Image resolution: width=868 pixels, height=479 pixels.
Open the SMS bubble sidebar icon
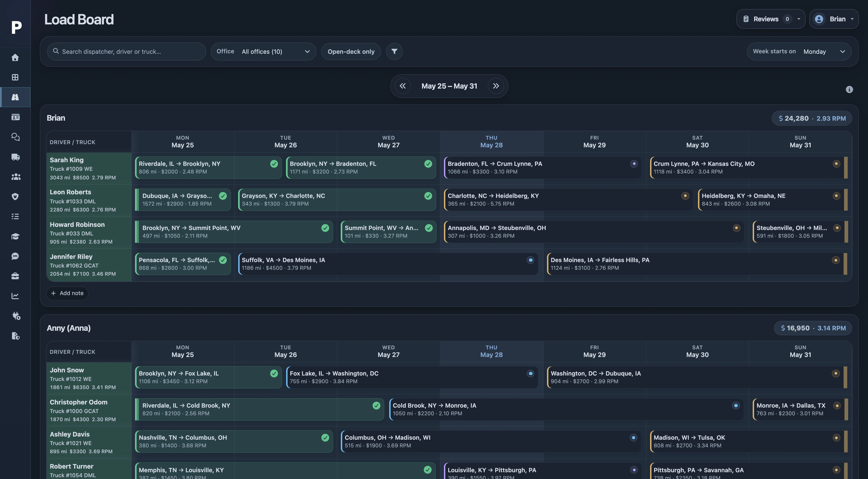15,256
